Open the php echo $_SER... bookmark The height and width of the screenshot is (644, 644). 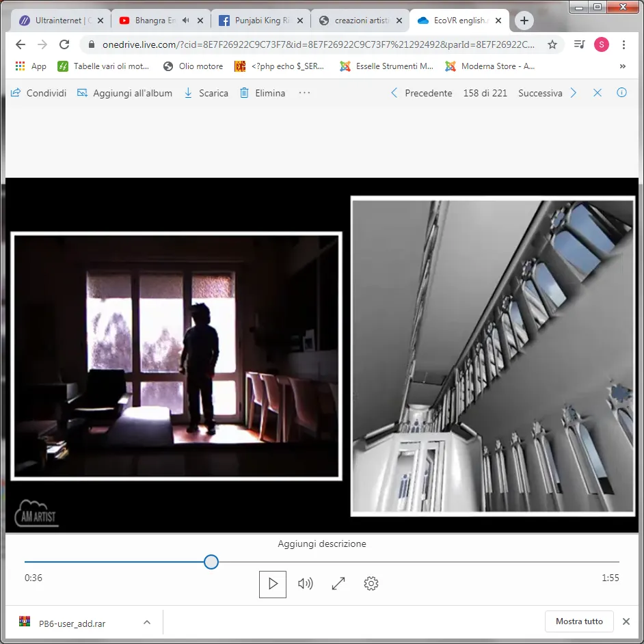[280, 66]
